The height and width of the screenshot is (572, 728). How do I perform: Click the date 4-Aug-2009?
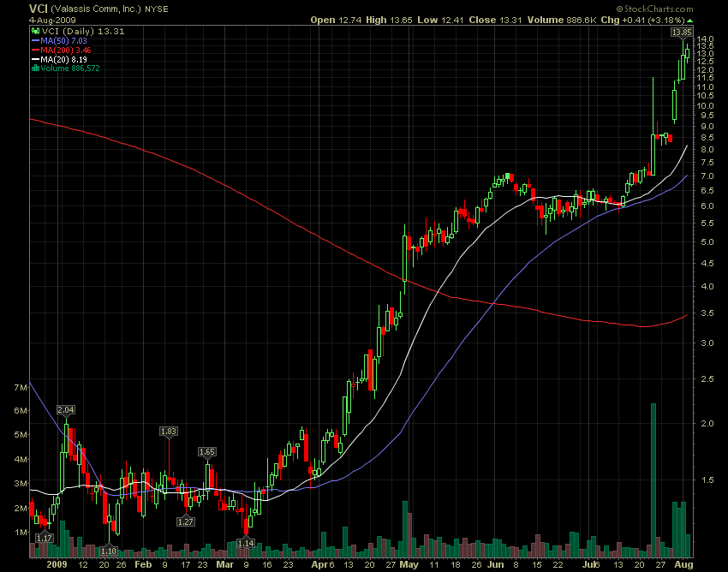click(52, 21)
